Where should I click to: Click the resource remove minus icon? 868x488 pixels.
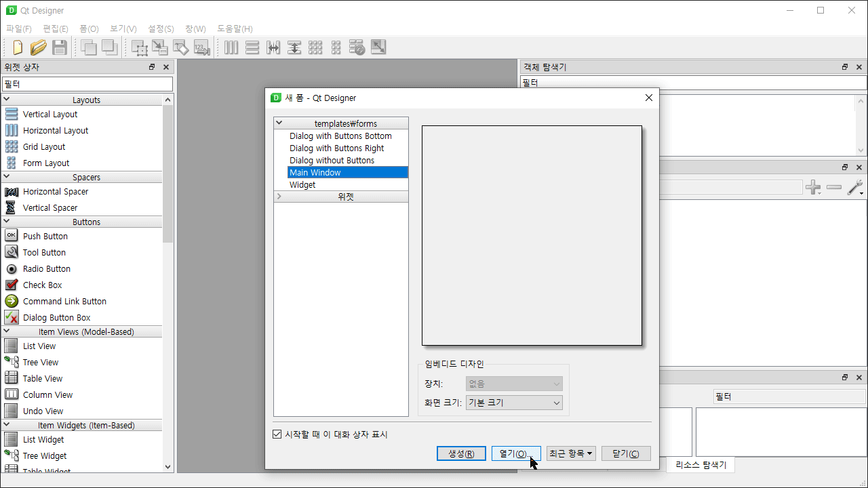click(x=834, y=188)
